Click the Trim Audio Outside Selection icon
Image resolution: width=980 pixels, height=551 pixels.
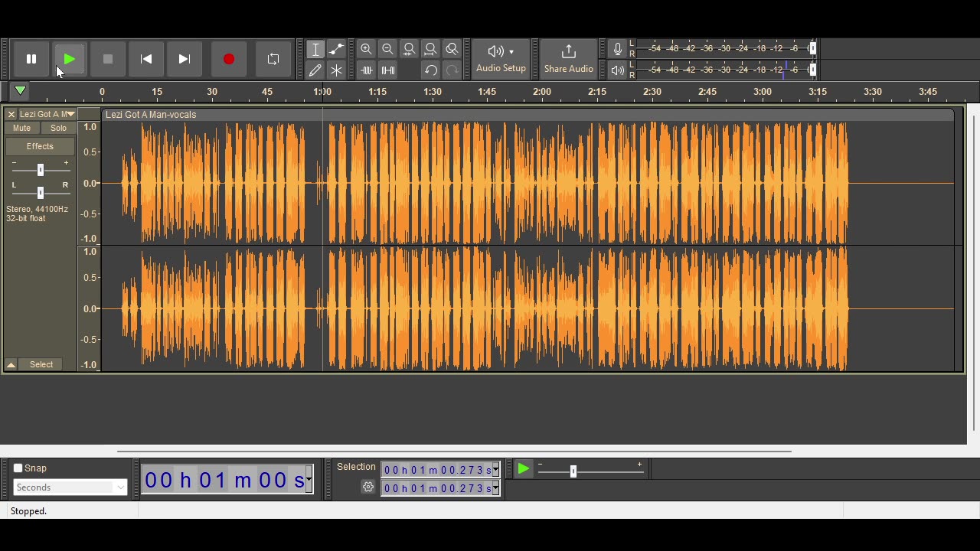(x=366, y=70)
